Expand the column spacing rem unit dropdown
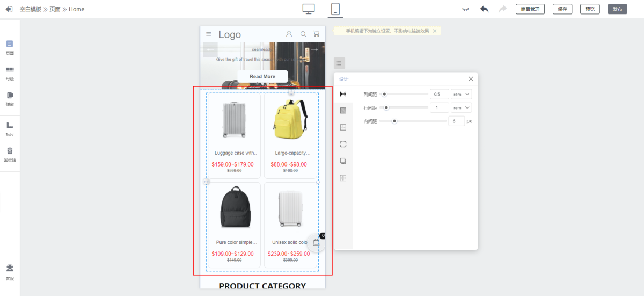Screen dimensions: 644x296 click(x=461, y=94)
